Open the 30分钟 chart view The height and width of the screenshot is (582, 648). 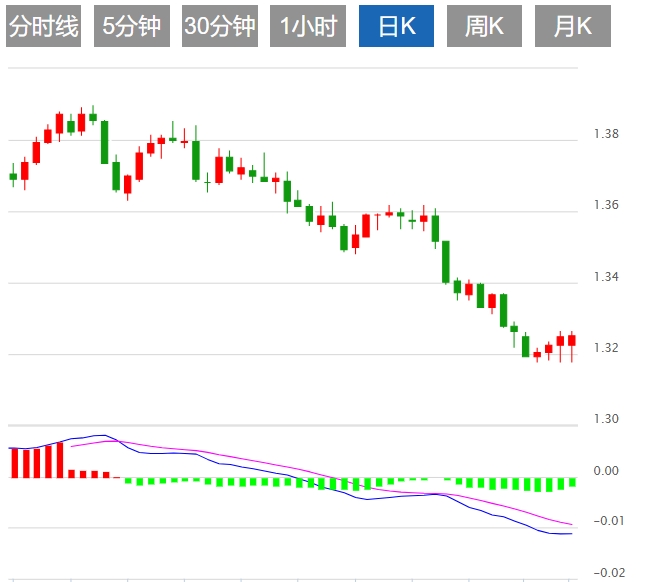pos(220,27)
